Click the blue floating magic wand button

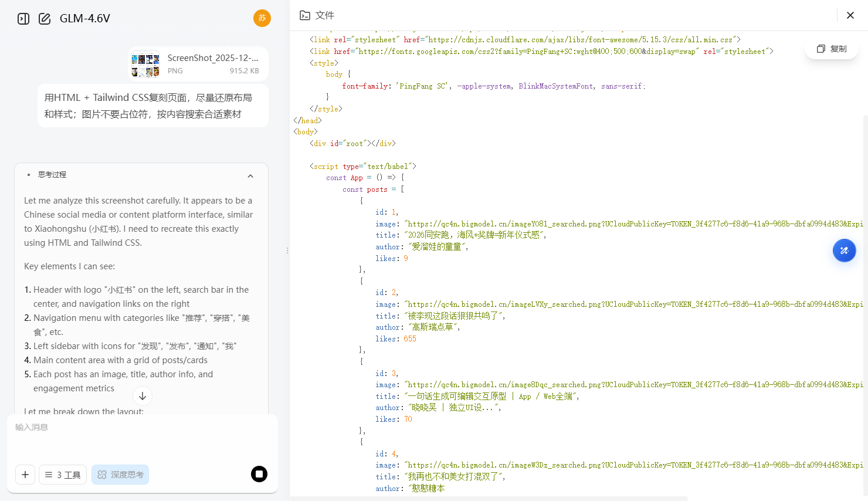point(844,250)
